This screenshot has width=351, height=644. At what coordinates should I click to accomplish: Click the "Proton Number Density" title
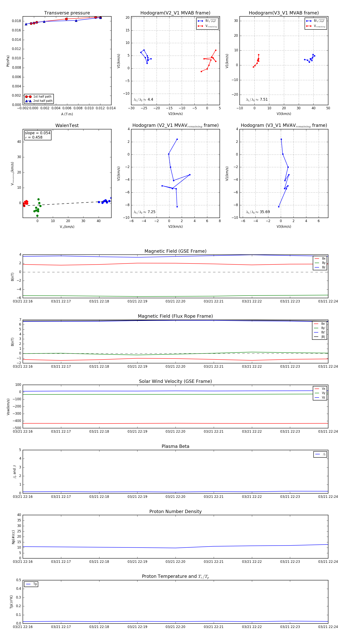[175, 511]
